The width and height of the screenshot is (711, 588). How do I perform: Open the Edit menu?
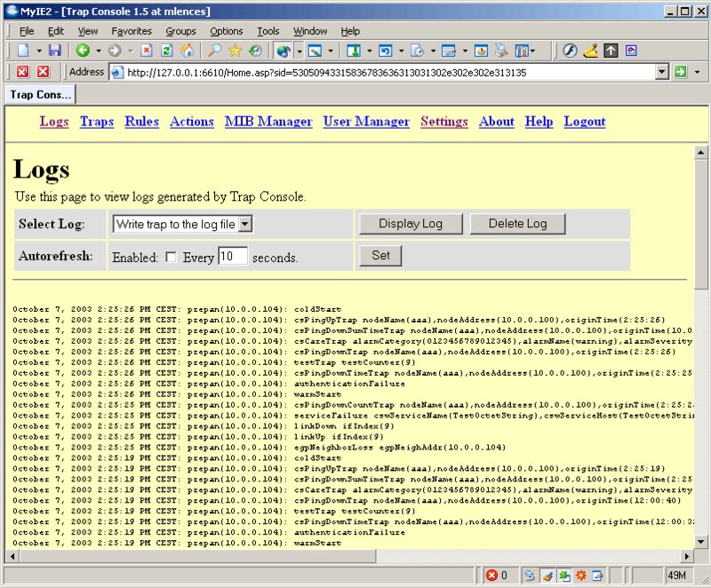coord(56,31)
